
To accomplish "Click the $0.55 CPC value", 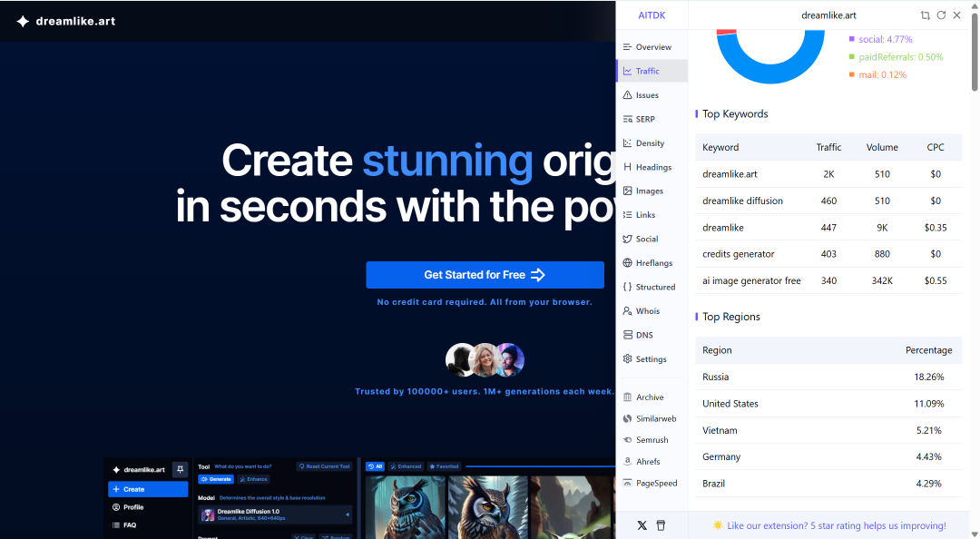I will pyautogui.click(x=935, y=280).
